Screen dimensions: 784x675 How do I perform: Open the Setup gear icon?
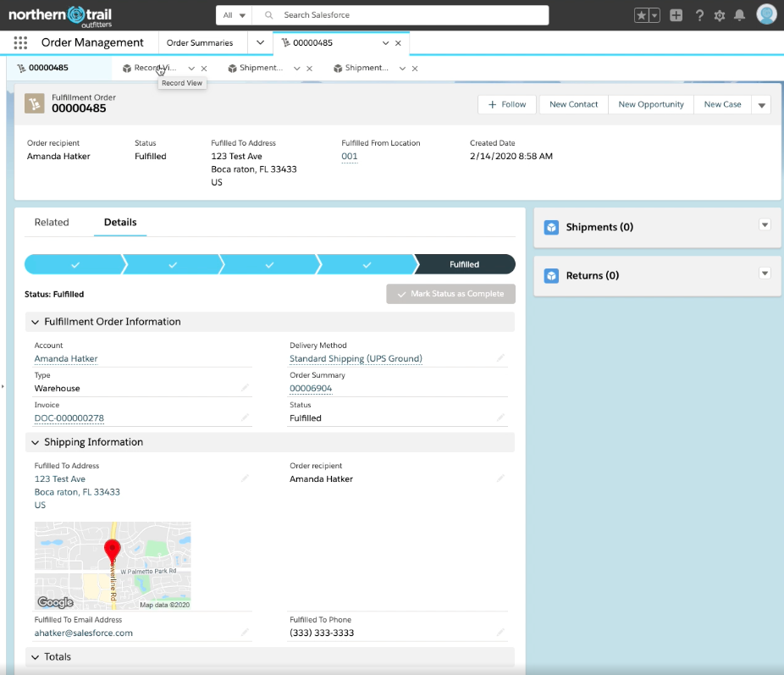[x=720, y=15]
